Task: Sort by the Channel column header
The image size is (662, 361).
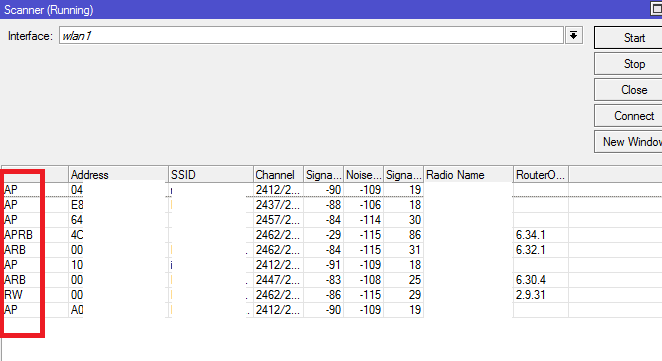Action: [278, 174]
